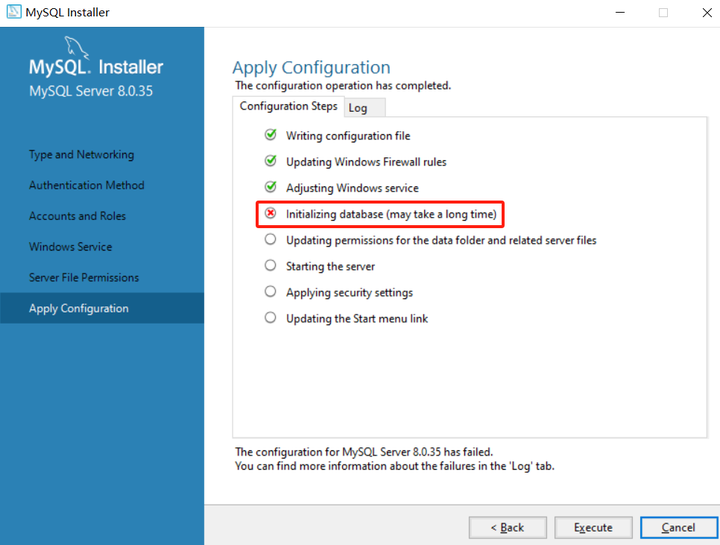Viewport: 720px width, 545px height.
Task: Go to Type and Networking step
Action: [82, 155]
